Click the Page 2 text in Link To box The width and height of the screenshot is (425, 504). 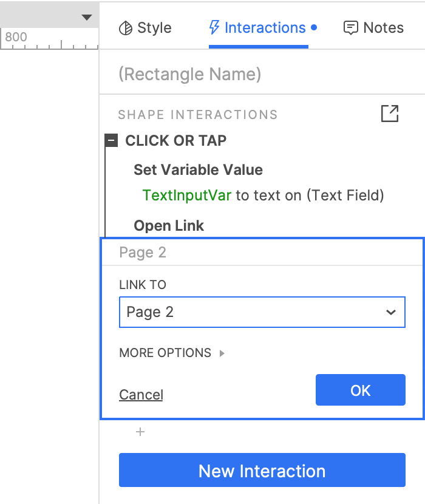point(150,312)
